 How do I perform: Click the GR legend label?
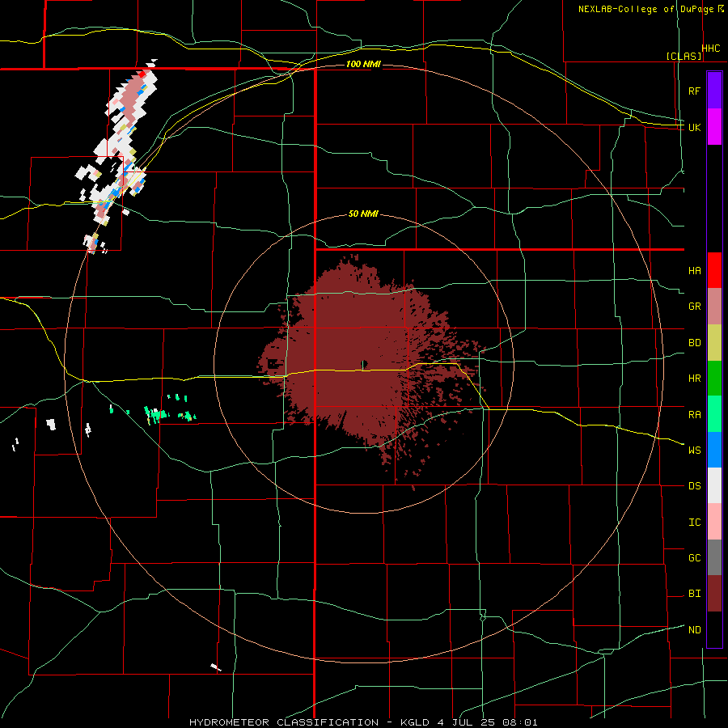pyautogui.click(x=694, y=307)
